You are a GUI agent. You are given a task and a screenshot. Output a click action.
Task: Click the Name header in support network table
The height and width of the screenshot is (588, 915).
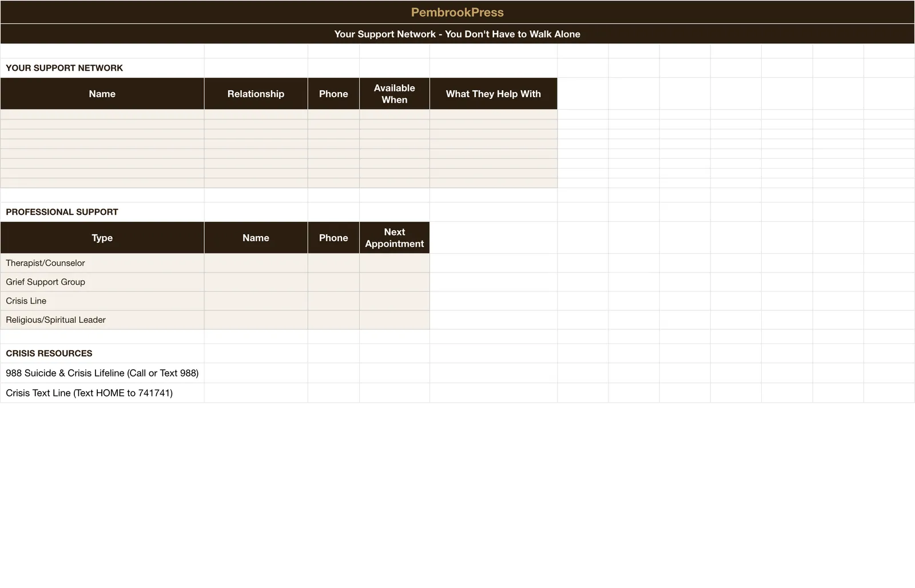point(102,94)
